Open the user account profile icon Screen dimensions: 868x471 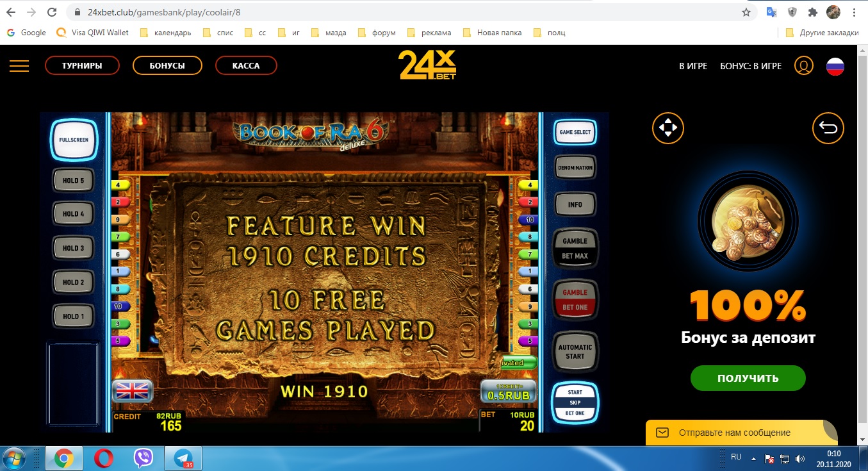[x=803, y=65]
